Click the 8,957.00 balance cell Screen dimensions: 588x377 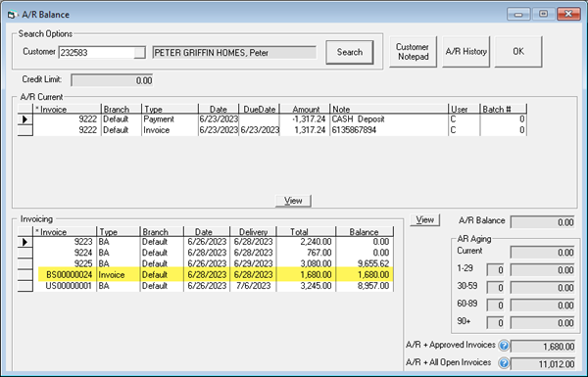pyautogui.click(x=365, y=286)
